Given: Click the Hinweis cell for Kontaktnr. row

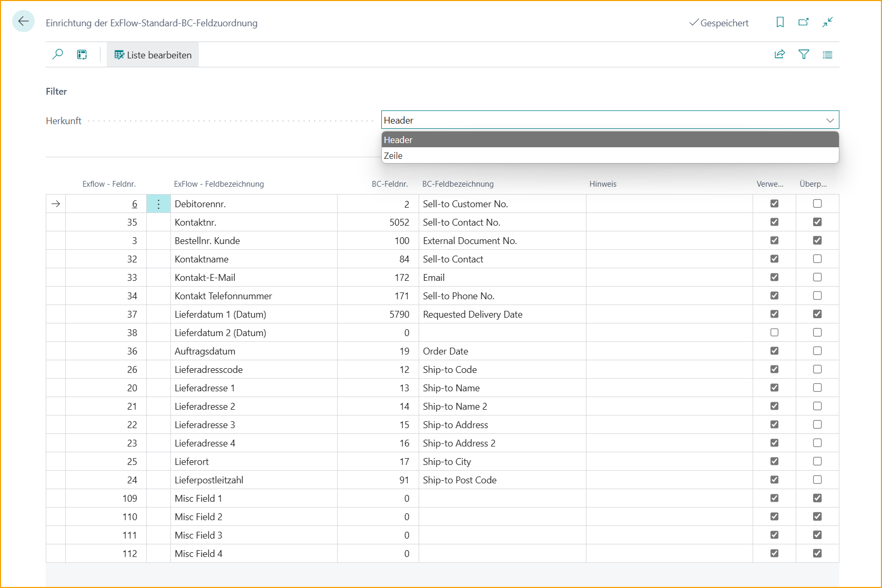Looking at the screenshot, I should pyautogui.click(x=669, y=222).
